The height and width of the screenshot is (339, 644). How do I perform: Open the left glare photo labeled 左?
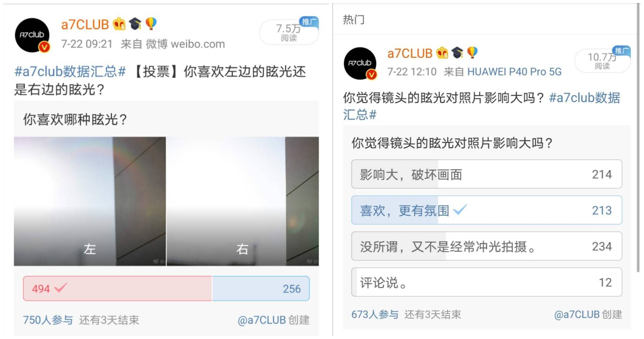[x=90, y=201]
